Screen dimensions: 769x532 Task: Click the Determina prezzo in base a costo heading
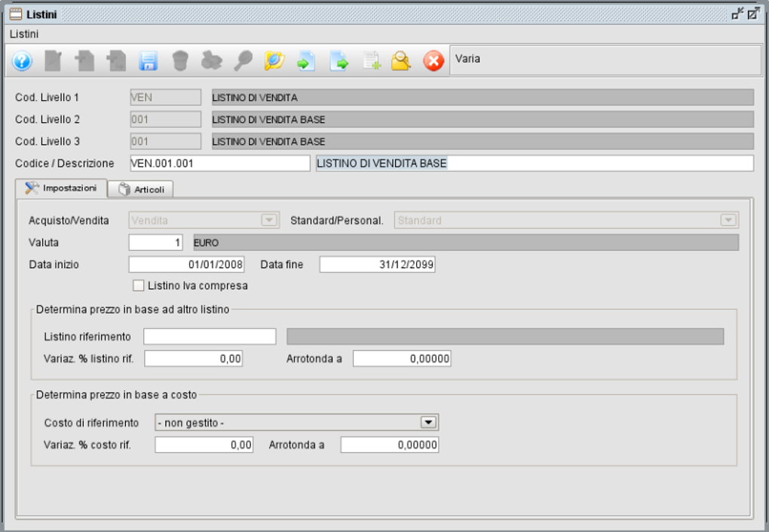pos(116,395)
